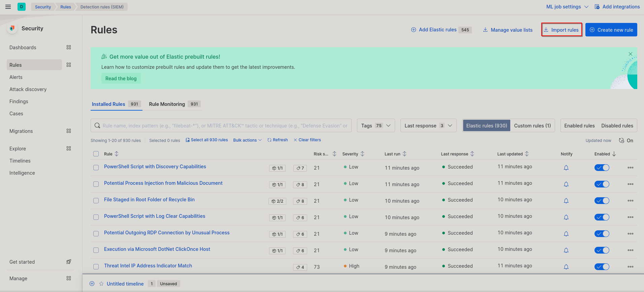Open the Tags filter dropdown

(376, 125)
